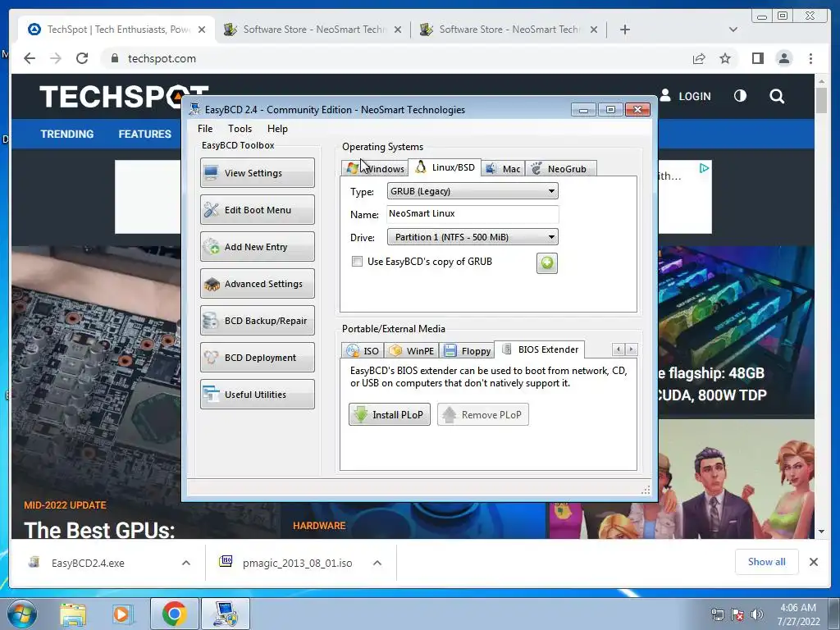
Task: Open TRENDING in TechSpot navigation
Action: [67, 134]
